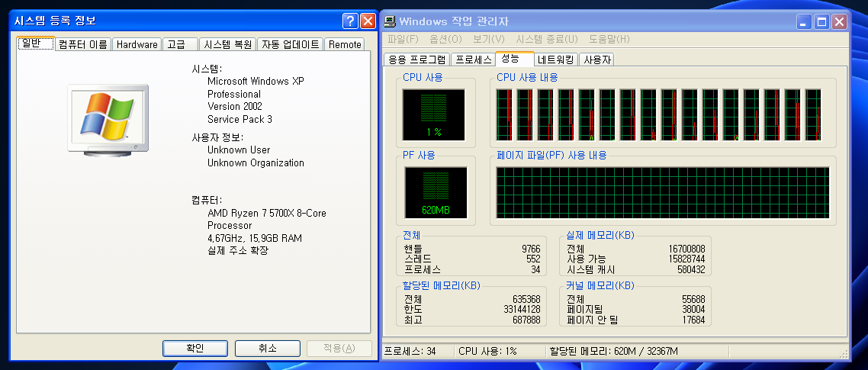The width and height of the screenshot is (868, 370).
Task: Switch to the 컴퓨터 이름 tab
Action: coord(83,45)
